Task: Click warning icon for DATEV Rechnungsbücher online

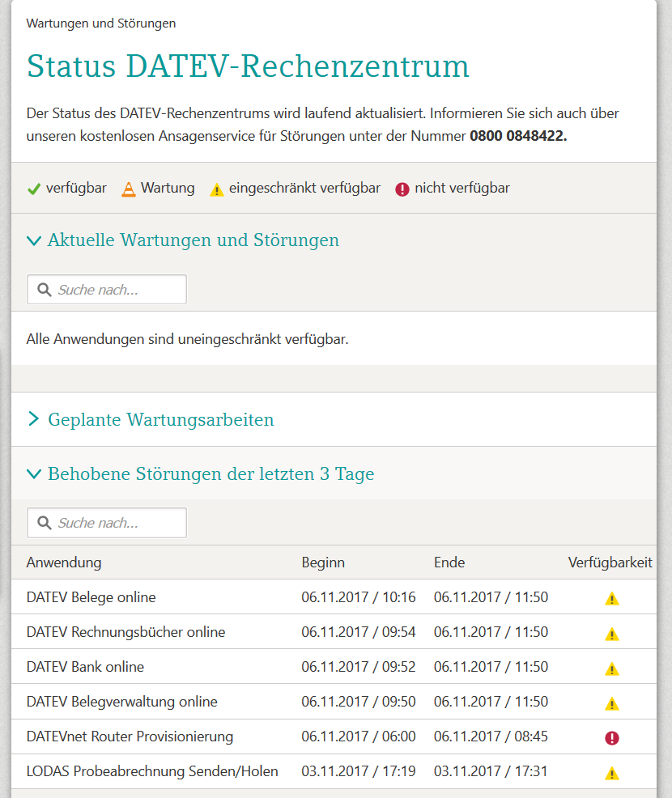Action: coord(612,634)
